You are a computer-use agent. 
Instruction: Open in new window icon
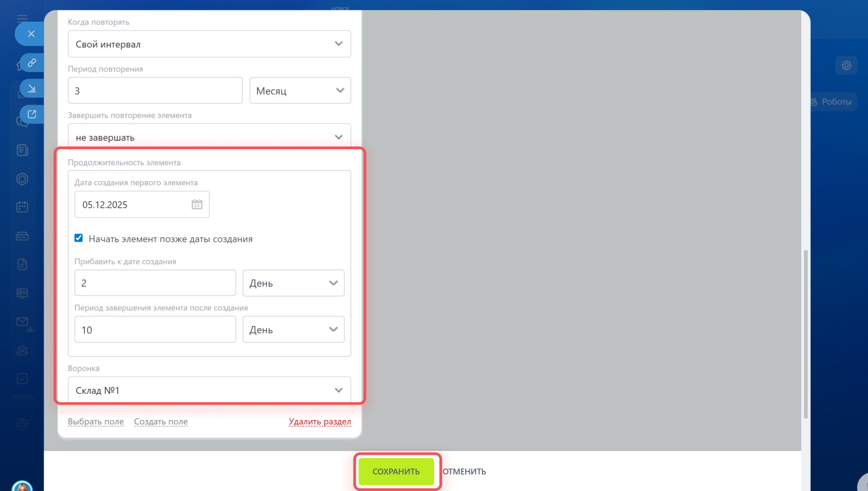(32, 114)
